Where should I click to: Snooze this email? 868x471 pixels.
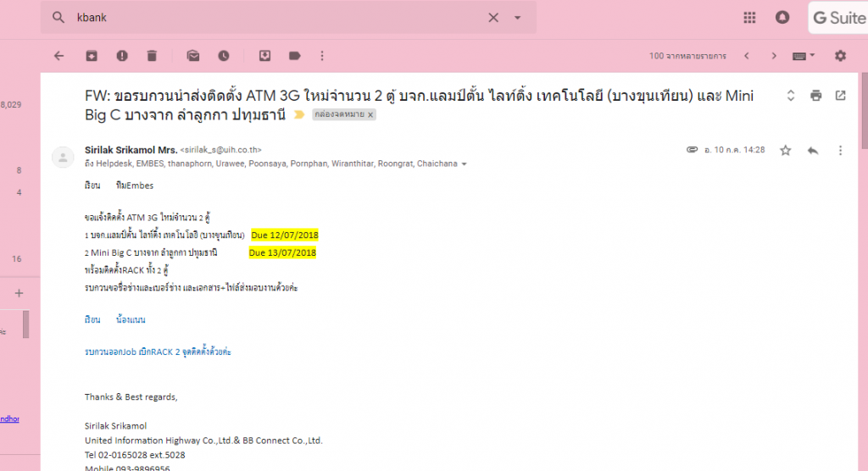(x=224, y=56)
